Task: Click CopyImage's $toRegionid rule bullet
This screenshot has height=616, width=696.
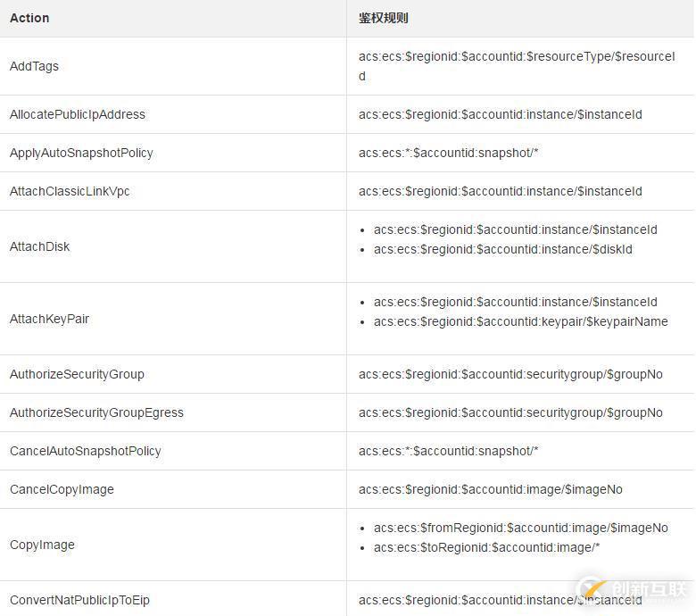Action: [x=486, y=547]
